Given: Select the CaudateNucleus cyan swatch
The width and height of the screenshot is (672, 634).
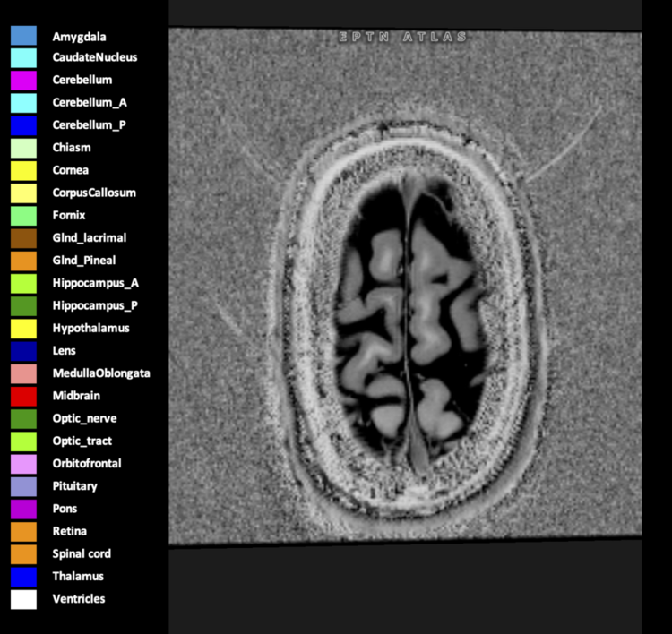Looking at the screenshot, I should click(x=23, y=58).
